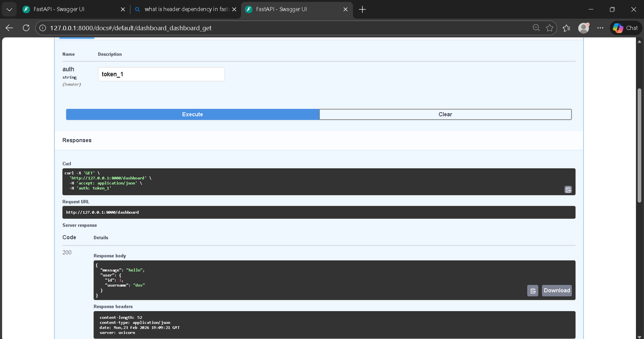Select the 'auth: token_1' curl line
644x339 pixels.
click(x=90, y=189)
